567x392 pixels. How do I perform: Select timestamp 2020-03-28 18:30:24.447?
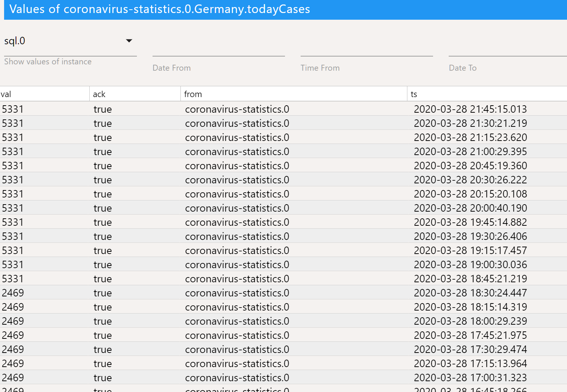470,293
